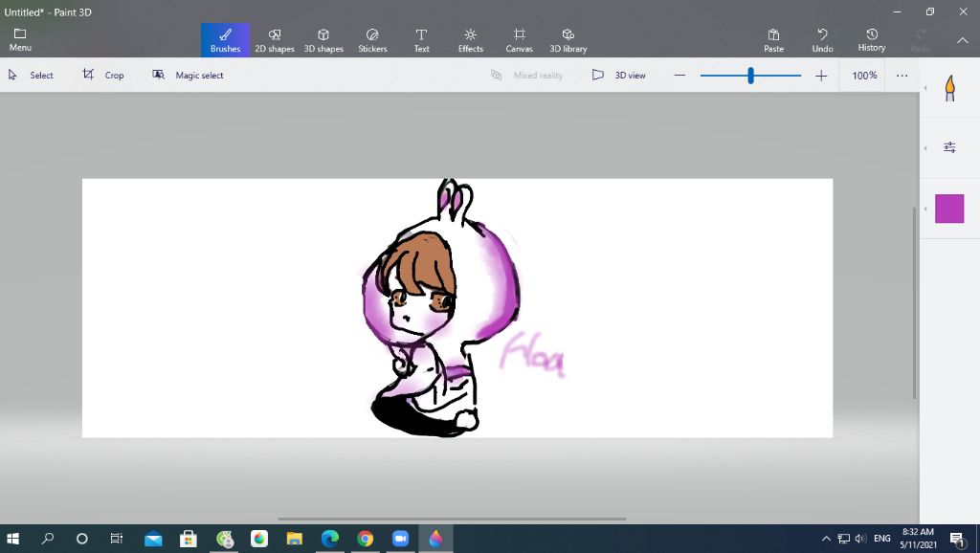Image resolution: width=980 pixels, height=553 pixels.
Task: Open Microsoft Store from taskbar
Action: coord(189,539)
